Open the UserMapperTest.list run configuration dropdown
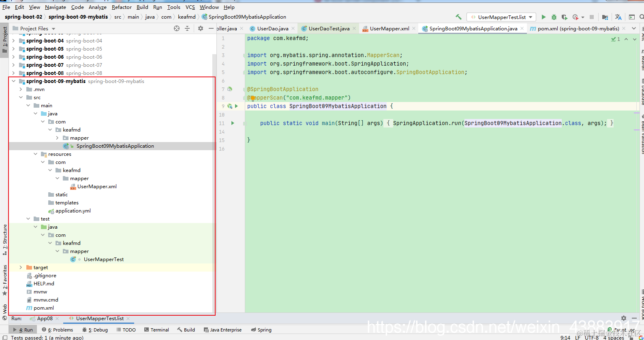This screenshot has width=644, height=340. pyautogui.click(x=501, y=17)
